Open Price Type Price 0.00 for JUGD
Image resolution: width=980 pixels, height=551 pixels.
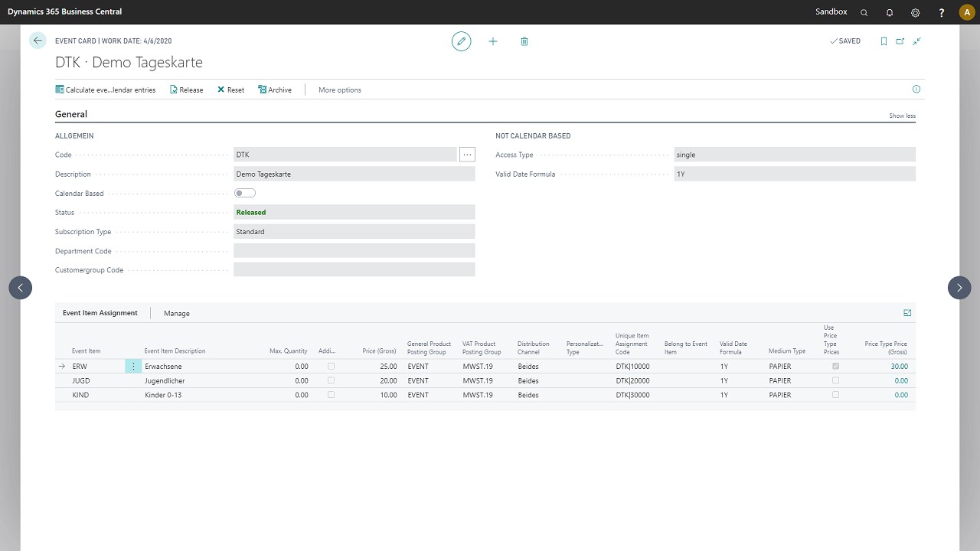point(901,380)
